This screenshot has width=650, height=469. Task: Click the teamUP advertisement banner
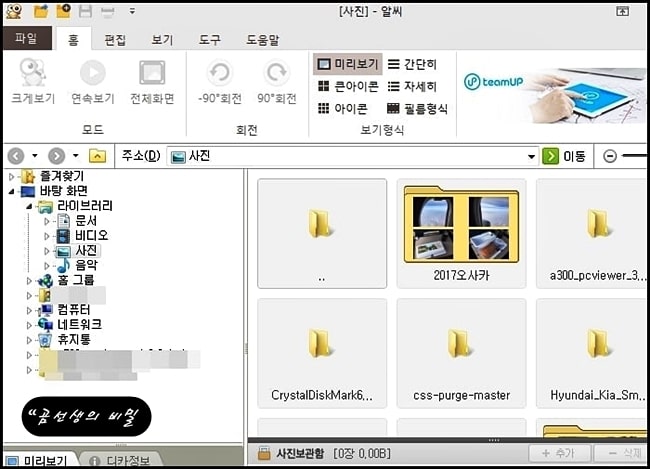click(x=554, y=95)
